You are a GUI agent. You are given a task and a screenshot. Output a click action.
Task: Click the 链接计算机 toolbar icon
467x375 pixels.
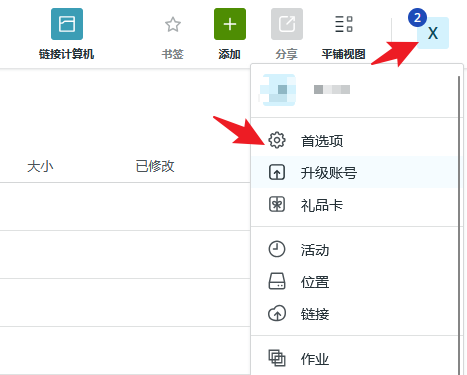pos(67,24)
